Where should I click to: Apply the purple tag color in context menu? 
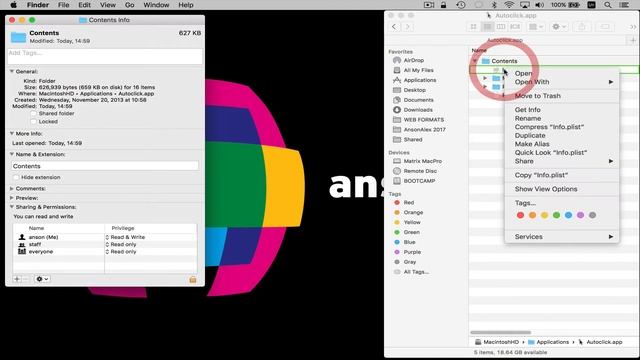pyautogui.click(x=580, y=215)
